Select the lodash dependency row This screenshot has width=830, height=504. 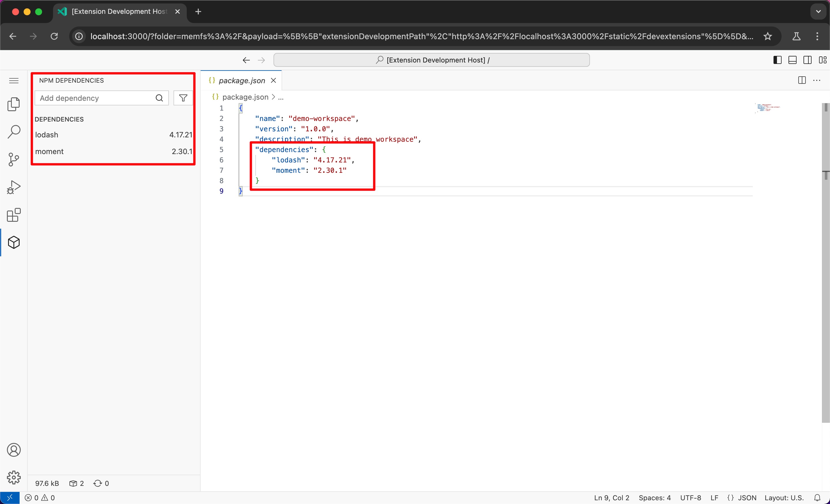[x=114, y=135]
